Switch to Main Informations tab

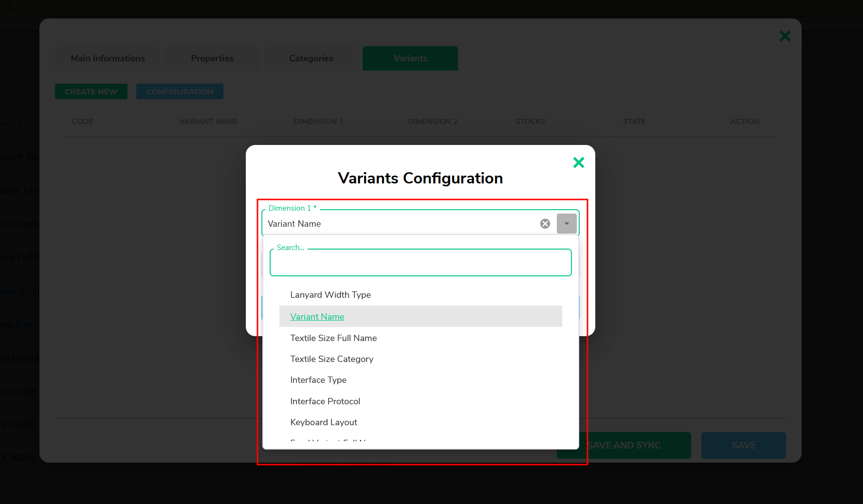[108, 58]
